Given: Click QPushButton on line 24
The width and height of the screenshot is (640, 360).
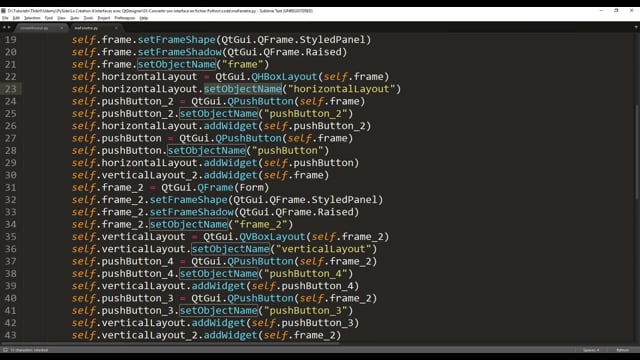Looking at the screenshot, I should (x=260, y=101).
